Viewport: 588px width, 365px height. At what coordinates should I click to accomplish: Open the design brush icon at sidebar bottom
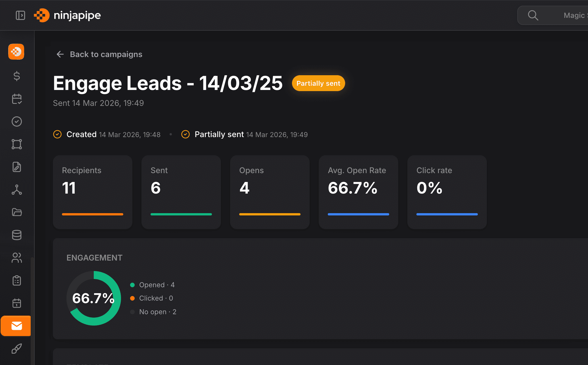click(x=16, y=349)
